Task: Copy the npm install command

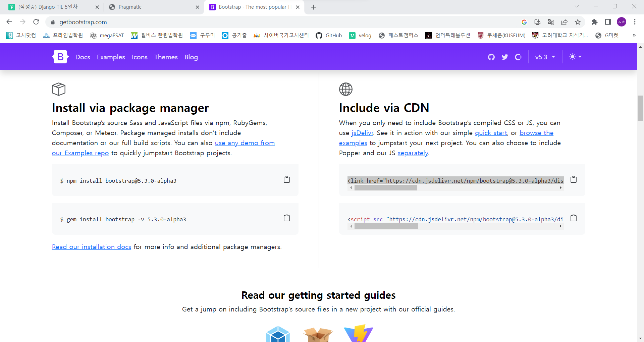Action: point(287,179)
